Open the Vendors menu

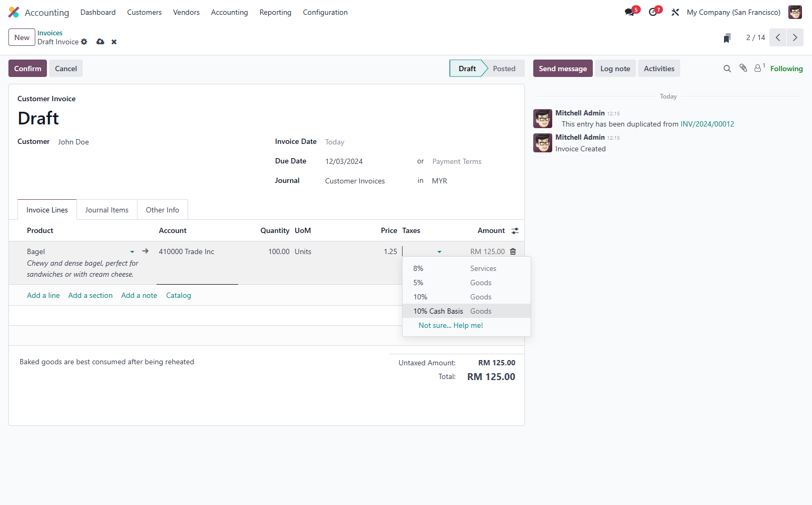pos(187,12)
